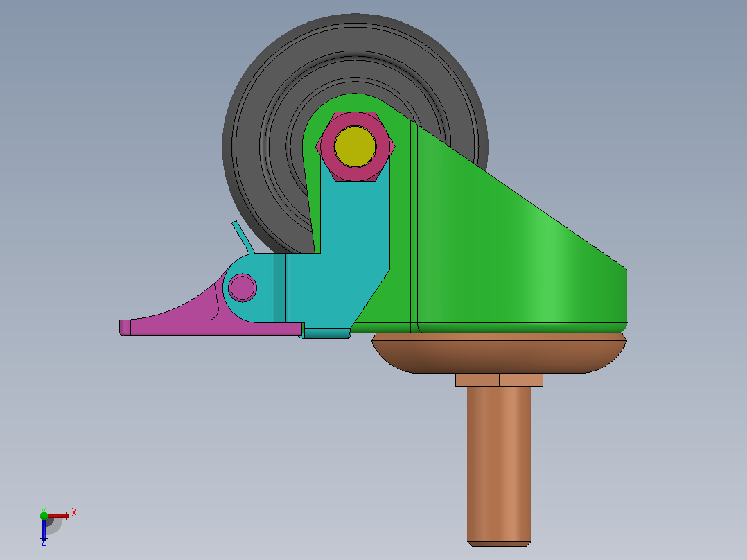Click the copper mounting stem shaft
The width and height of the screenshot is (747, 560).
499,464
